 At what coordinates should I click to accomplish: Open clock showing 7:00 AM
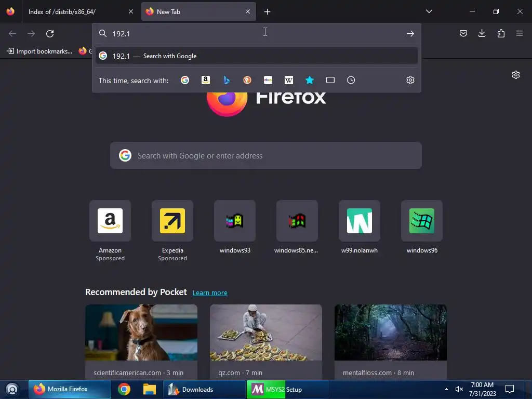coord(482,390)
